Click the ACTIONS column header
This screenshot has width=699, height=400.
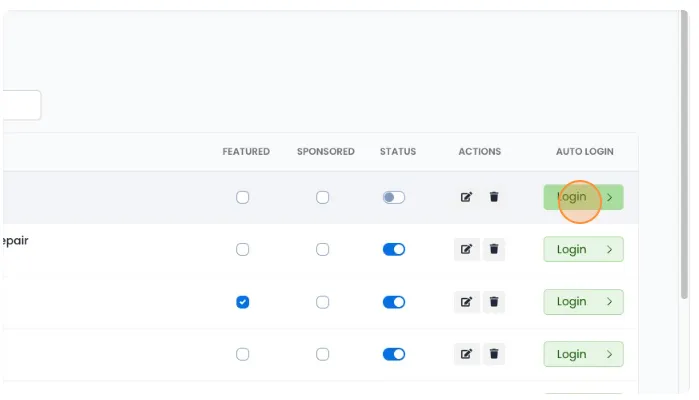pos(480,152)
